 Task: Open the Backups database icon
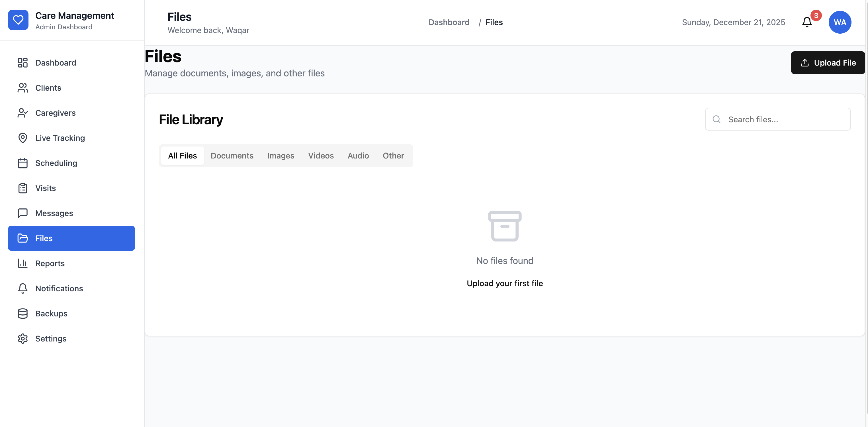[22, 313]
